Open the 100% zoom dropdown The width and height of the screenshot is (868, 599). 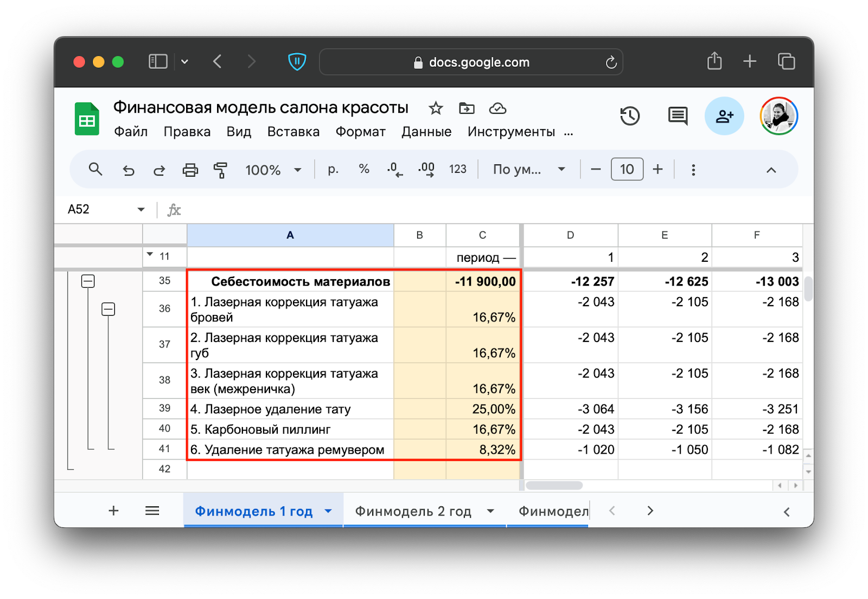click(273, 170)
